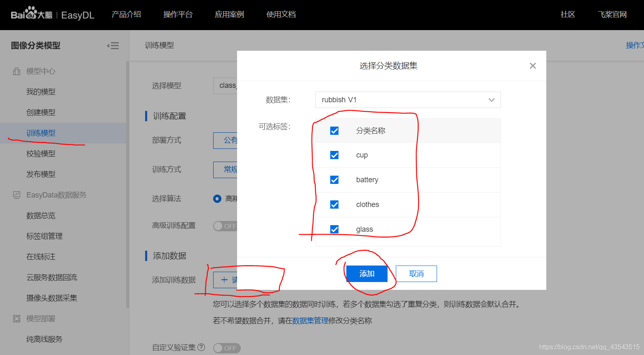Click the EasyDL product name
644x355 pixels.
(78, 15)
